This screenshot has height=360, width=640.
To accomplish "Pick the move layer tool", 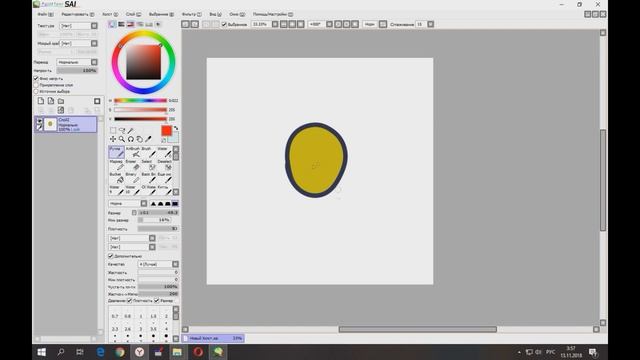I will click(113, 139).
